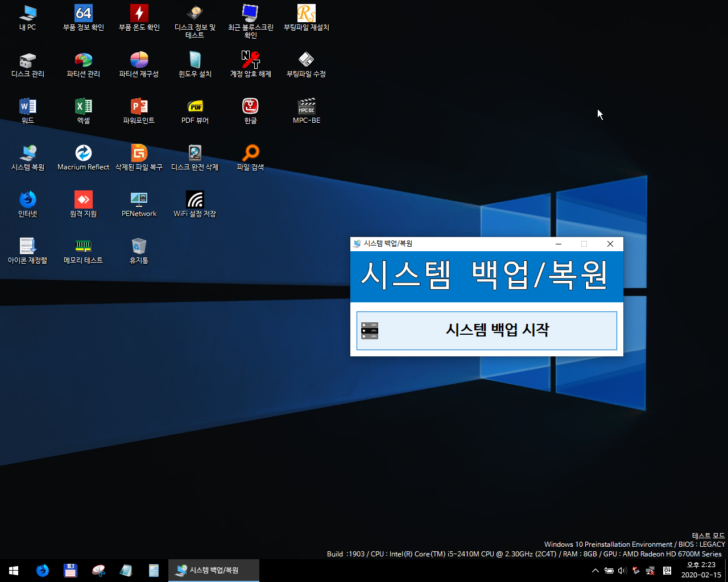Click the 시스템 백업 시작 button
This screenshot has height=582, width=728.
(487, 330)
